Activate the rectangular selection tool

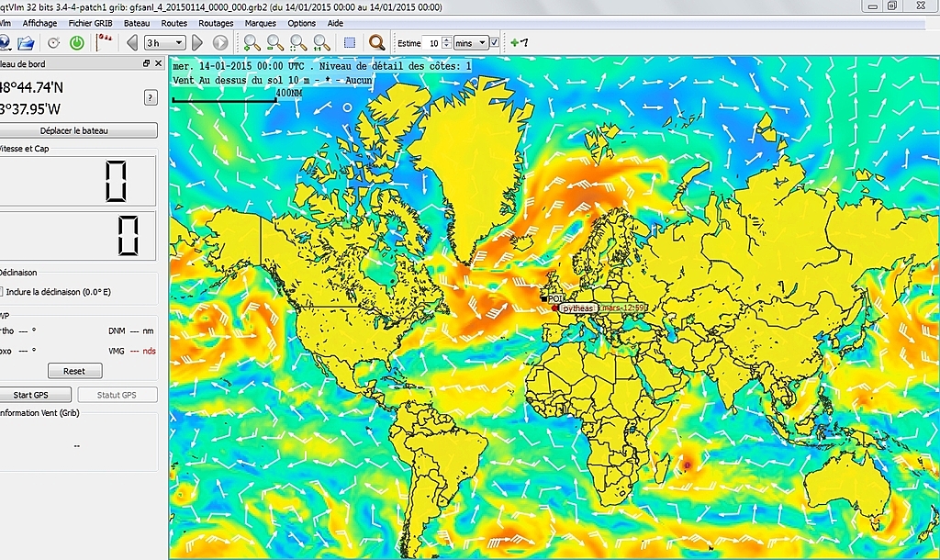350,42
